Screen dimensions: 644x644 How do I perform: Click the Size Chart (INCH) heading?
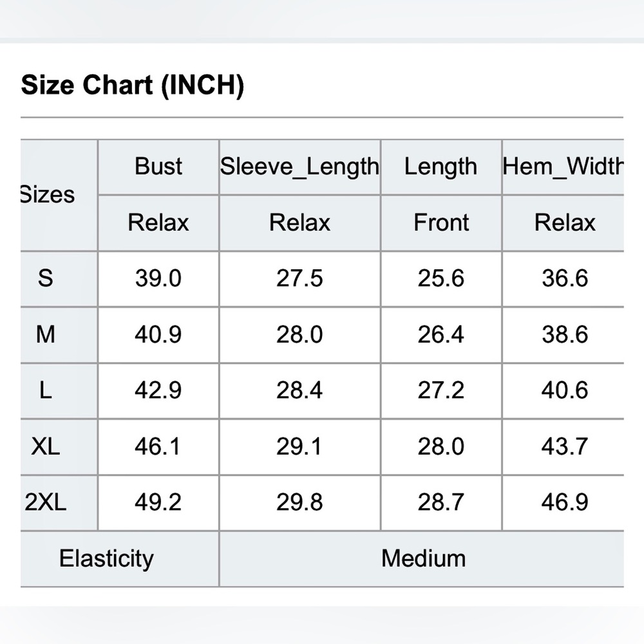point(132,85)
